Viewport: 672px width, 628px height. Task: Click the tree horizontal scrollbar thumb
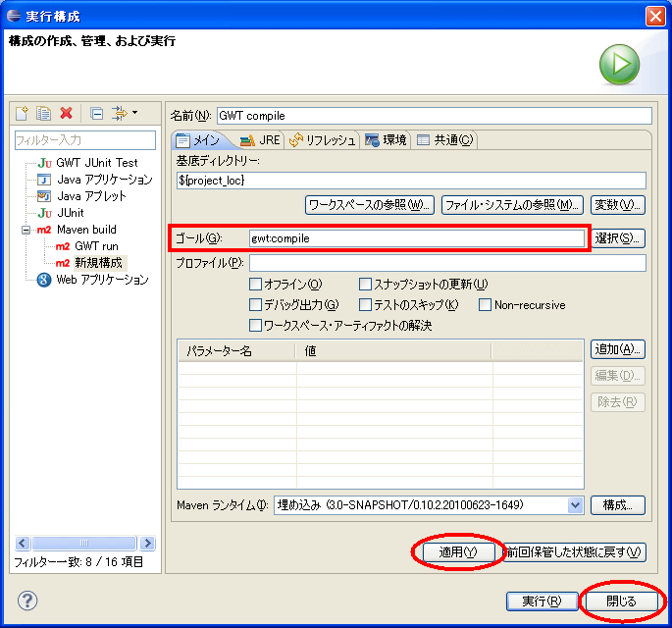[84, 544]
